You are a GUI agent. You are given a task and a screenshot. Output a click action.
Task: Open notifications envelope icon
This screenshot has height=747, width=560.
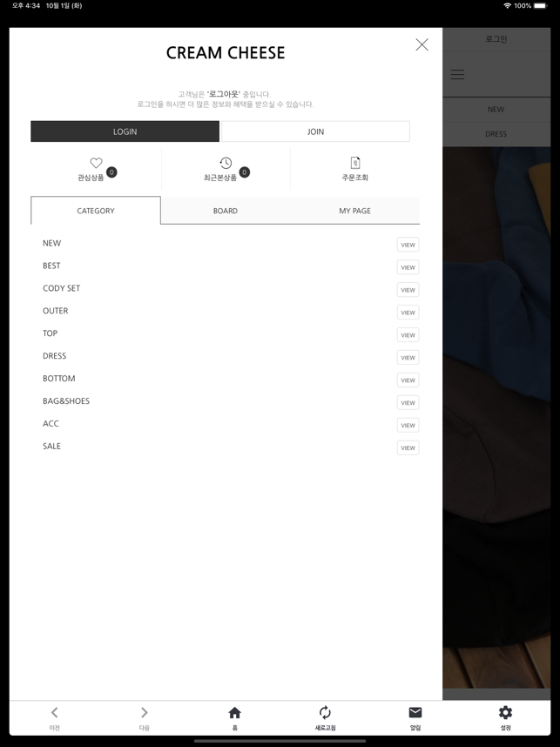point(415,712)
